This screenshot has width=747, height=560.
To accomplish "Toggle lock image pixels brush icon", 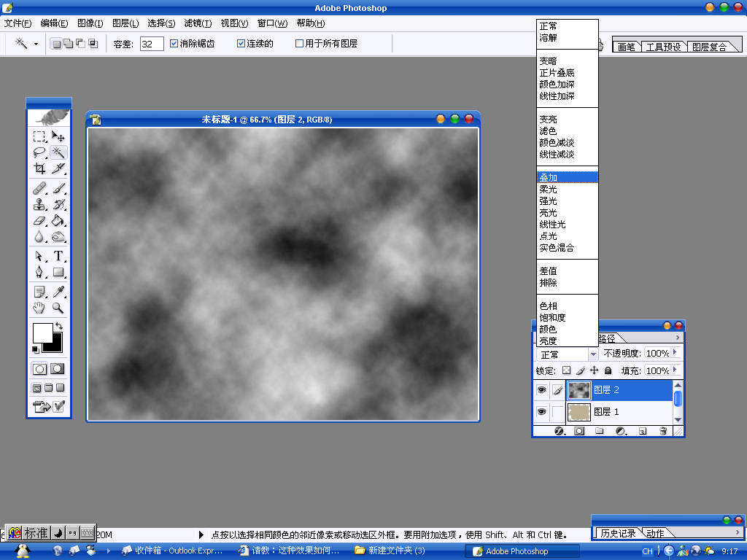I will pyautogui.click(x=580, y=370).
